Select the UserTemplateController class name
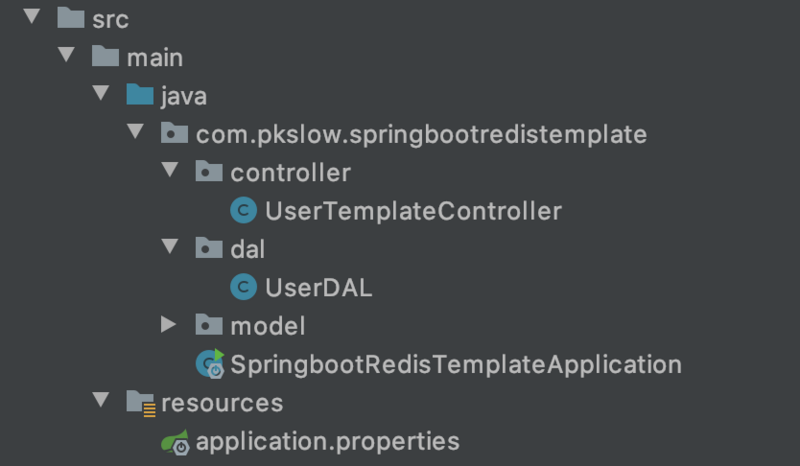Screen dimensions: 800x466 point(412,211)
